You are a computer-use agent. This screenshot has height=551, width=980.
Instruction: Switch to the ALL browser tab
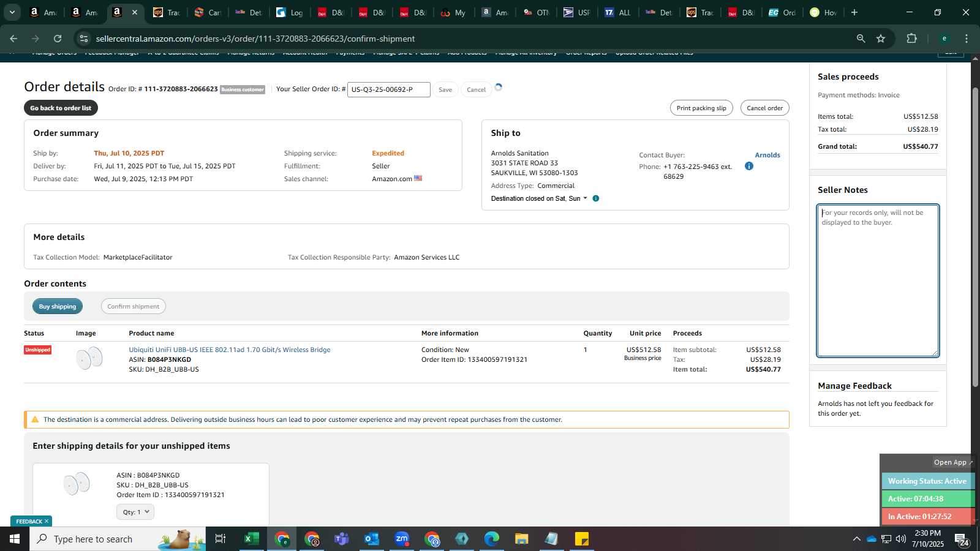point(618,12)
